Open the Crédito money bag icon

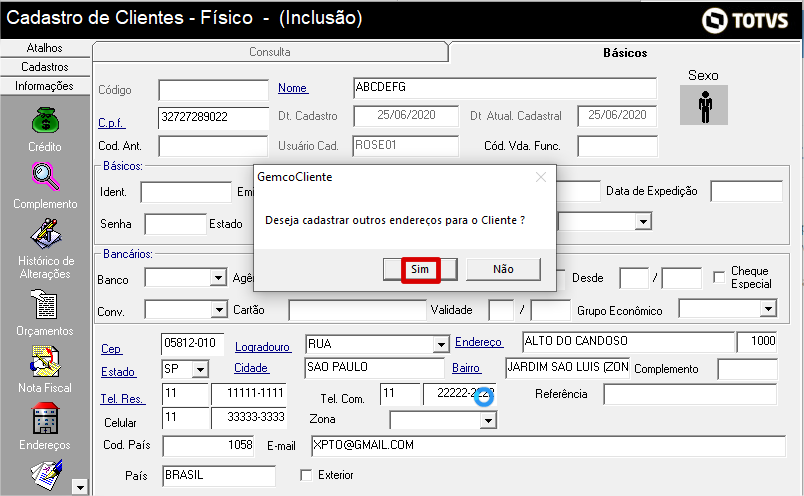46,120
